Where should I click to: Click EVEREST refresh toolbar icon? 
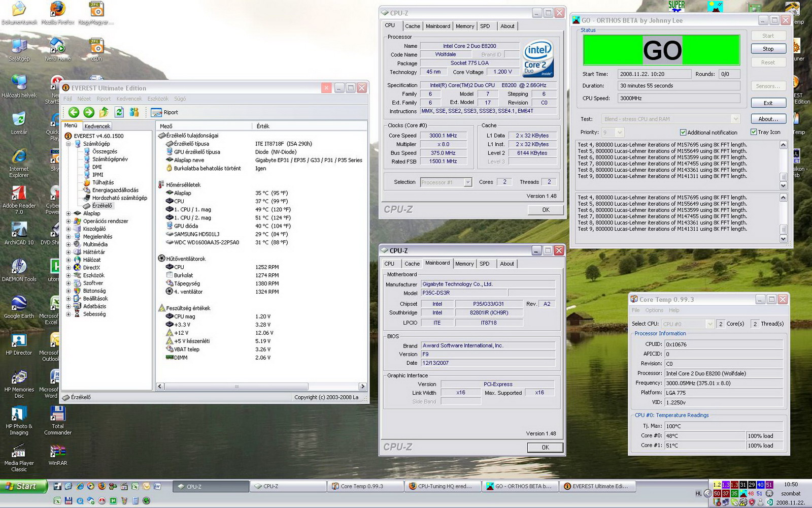[x=119, y=112]
